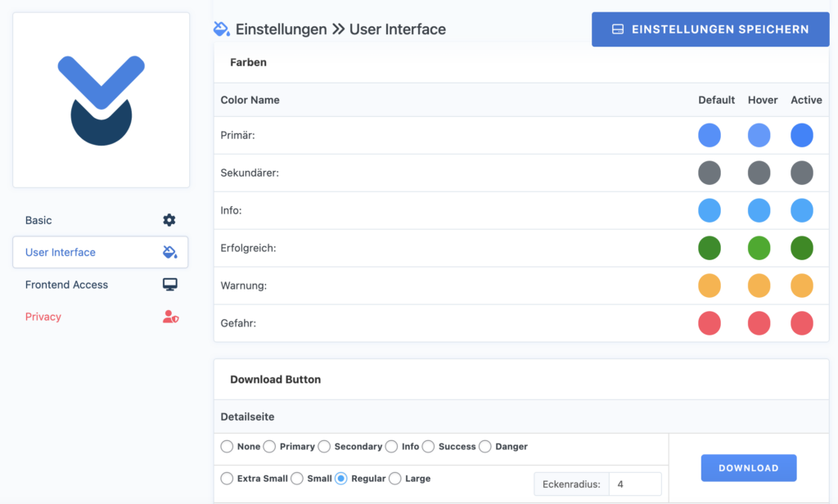The height and width of the screenshot is (504, 838).
Task: Pick the Erfolgreich default color swatch
Action: 710,248
